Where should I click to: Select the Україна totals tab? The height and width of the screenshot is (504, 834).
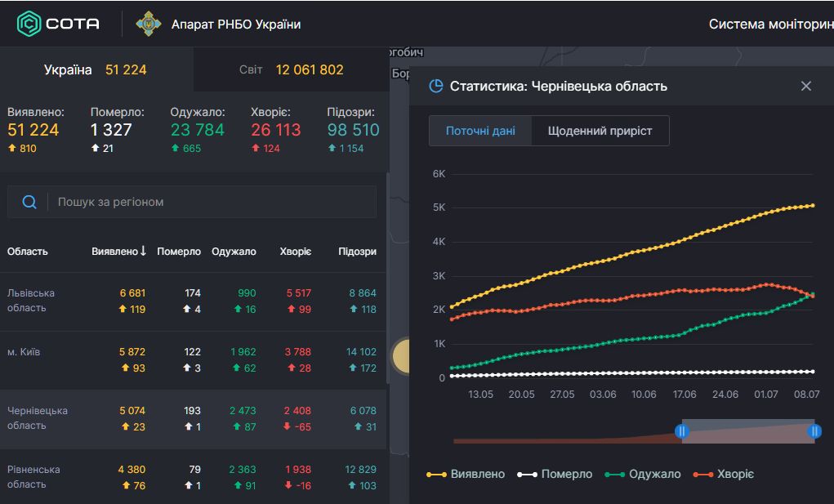point(96,69)
